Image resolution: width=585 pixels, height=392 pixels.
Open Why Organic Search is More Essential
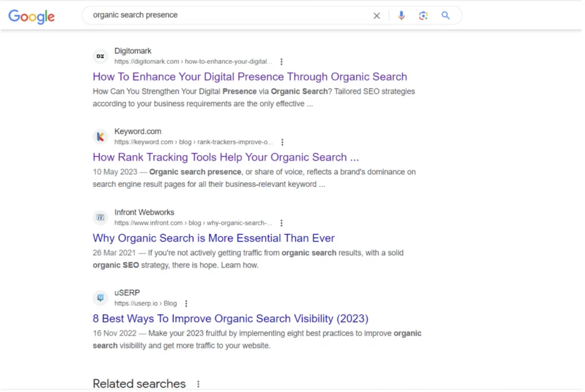(x=213, y=238)
